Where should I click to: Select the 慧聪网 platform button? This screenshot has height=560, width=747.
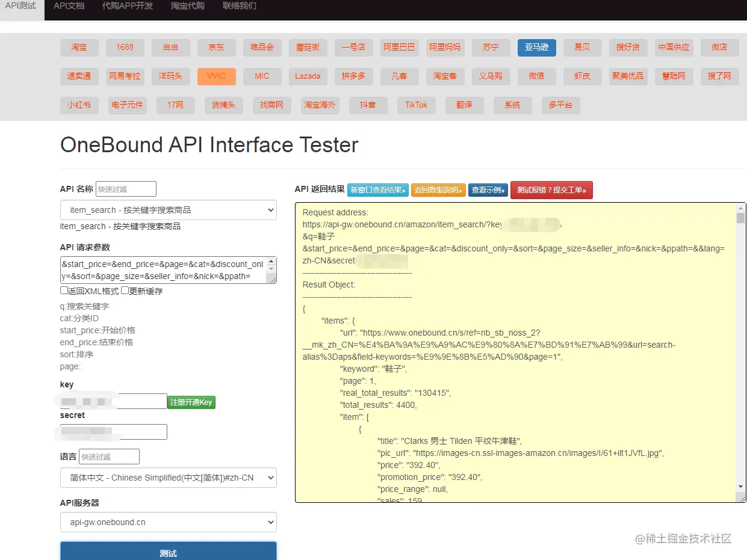tap(674, 76)
